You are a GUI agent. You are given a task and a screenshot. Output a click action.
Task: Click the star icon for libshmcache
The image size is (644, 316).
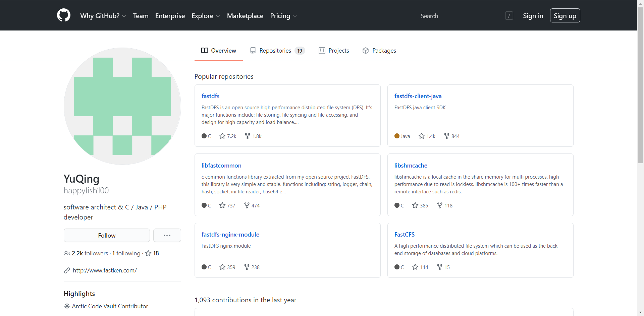tap(415, 205)
